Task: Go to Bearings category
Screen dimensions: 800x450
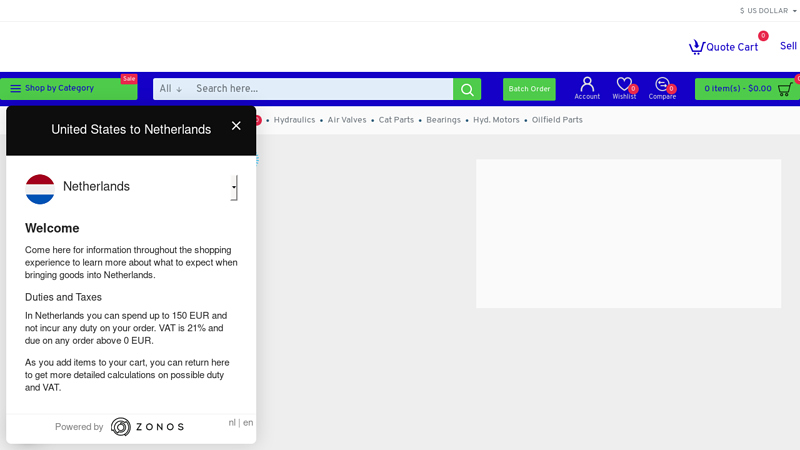Action: 443,120
